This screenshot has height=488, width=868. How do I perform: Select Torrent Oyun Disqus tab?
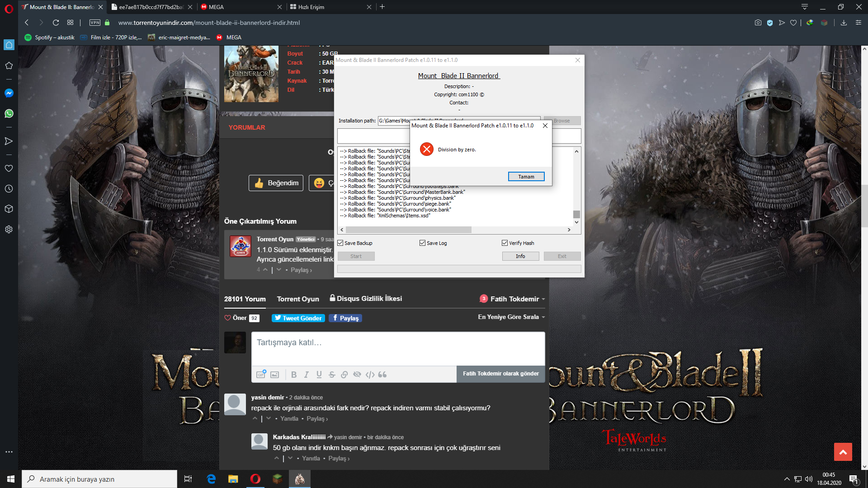298,299
